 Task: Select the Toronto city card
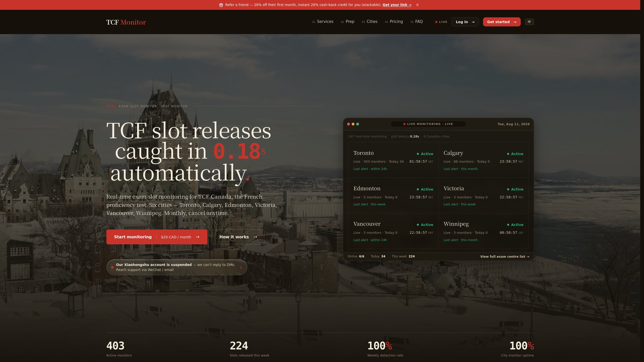[x=393, y=160]
